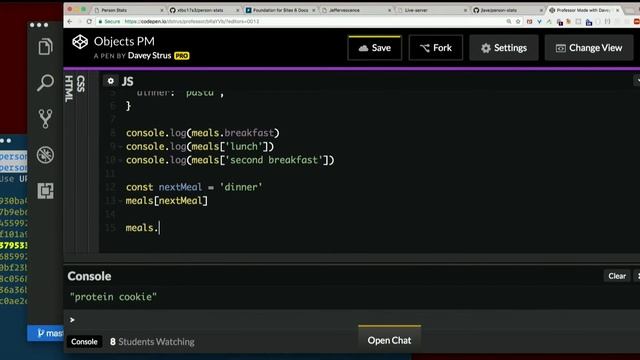The width and height of the screenshot is (640, 360).
Task: Switch to the HTML editor tab
Action: click(69, 89)
